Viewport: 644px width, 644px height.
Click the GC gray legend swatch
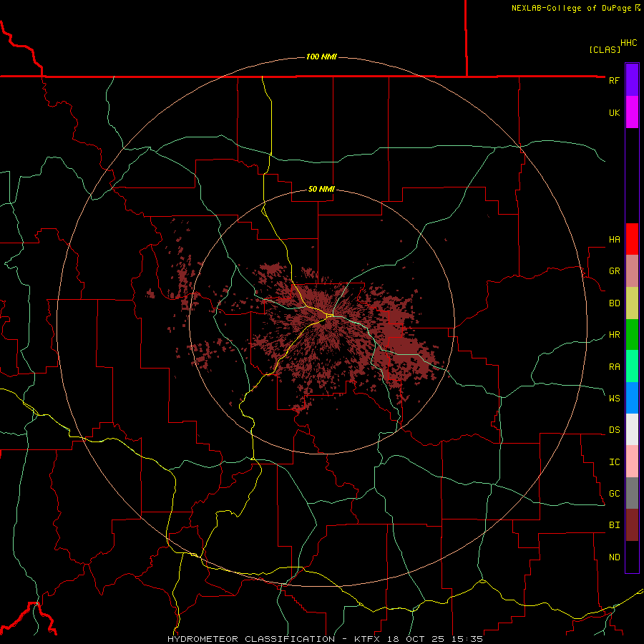click(x=632, y=493)
